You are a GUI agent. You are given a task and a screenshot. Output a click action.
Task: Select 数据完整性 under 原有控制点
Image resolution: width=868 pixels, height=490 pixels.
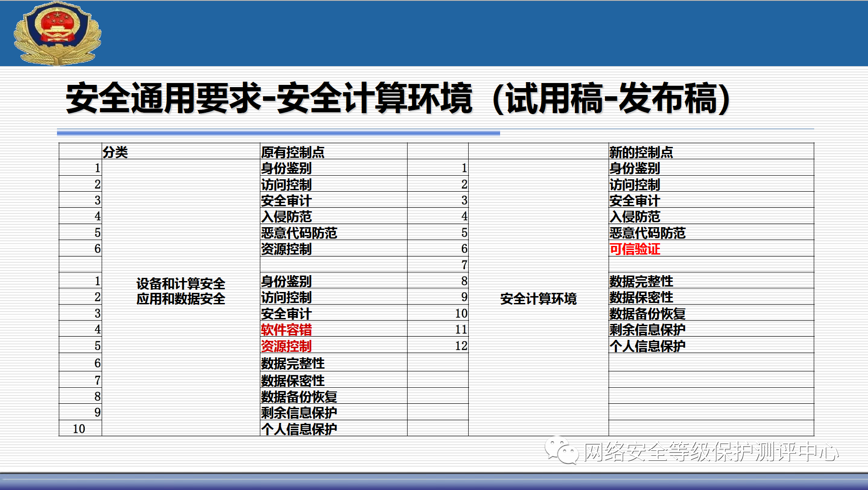(x=293, y=363)
